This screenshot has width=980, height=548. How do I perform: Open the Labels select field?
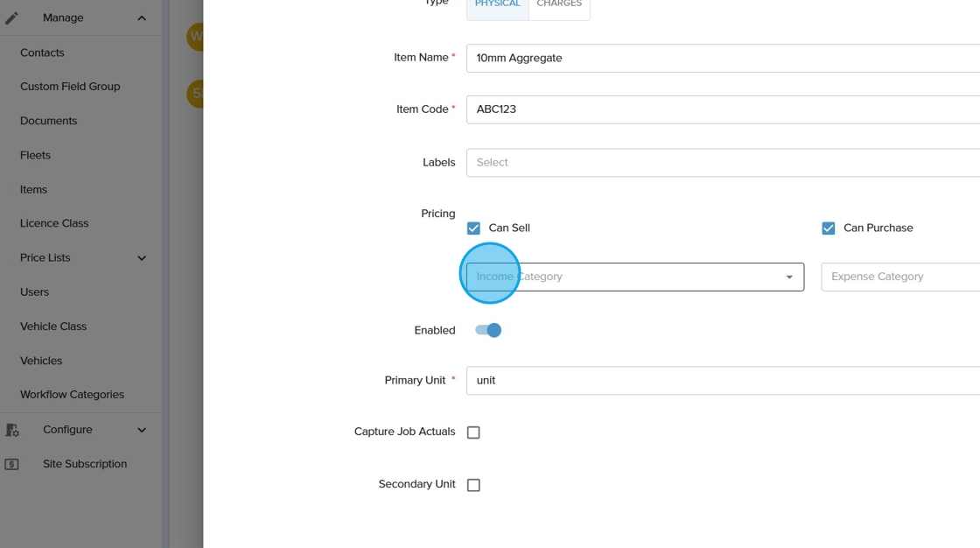click(x=723, y=162)
